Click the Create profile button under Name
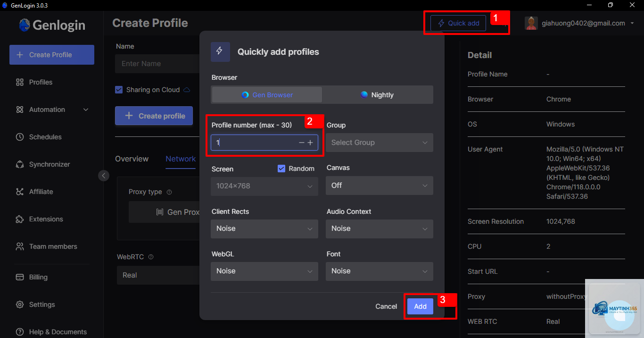The height and width of the screenshot is (338, 644). pos(154,116)
